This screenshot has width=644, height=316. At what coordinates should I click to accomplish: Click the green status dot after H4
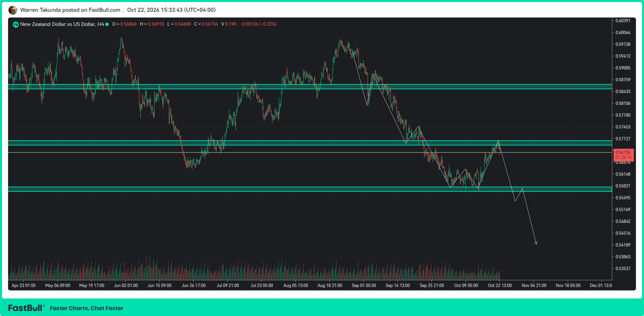pyautogui.click(x=107, y=24)
